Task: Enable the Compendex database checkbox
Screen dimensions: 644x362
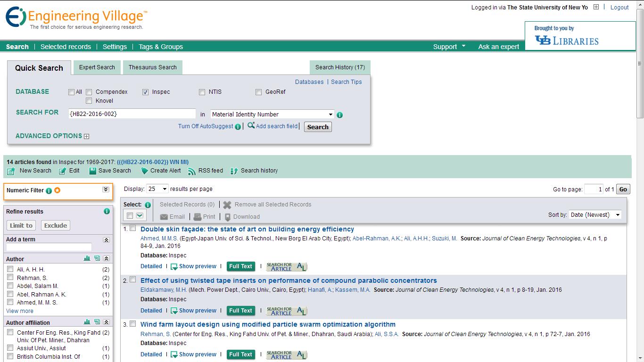Action: [x=89, y=92]
